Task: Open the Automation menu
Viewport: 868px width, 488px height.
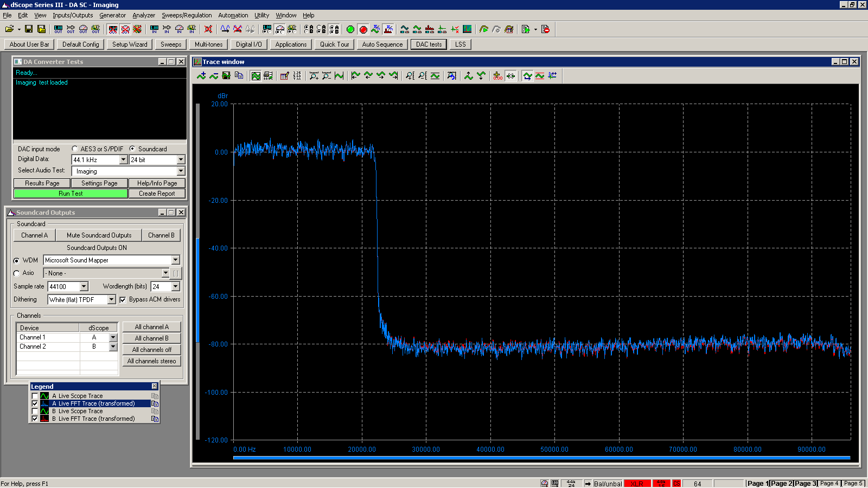Action: (x=233, y=15)
